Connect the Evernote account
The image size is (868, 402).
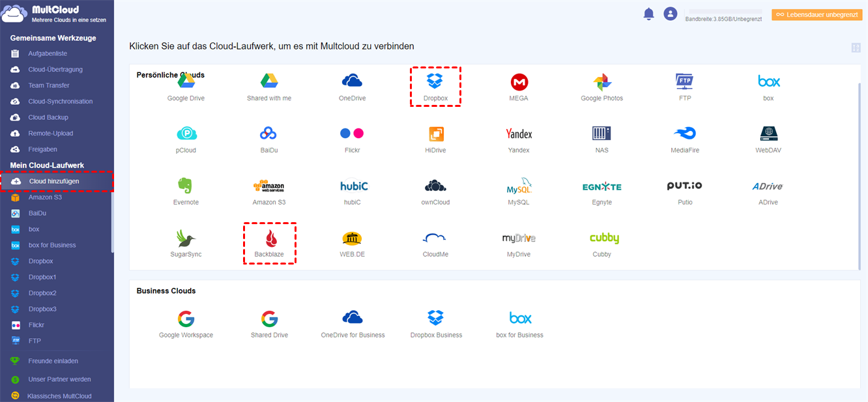186,192
